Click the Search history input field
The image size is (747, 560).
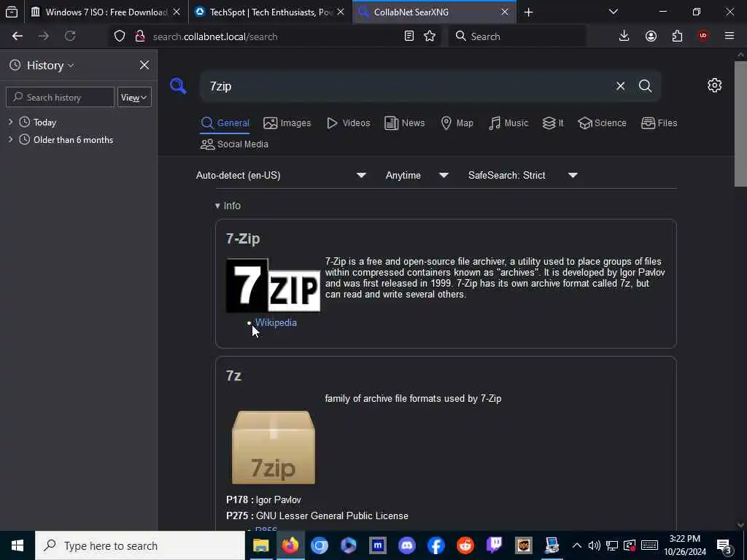coord(60,97)
